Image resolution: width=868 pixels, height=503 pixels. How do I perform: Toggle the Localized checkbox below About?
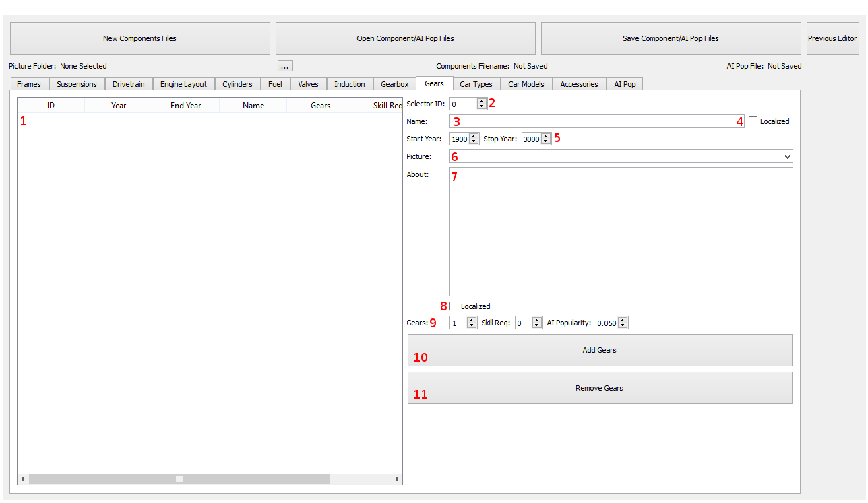pos(454,306)
